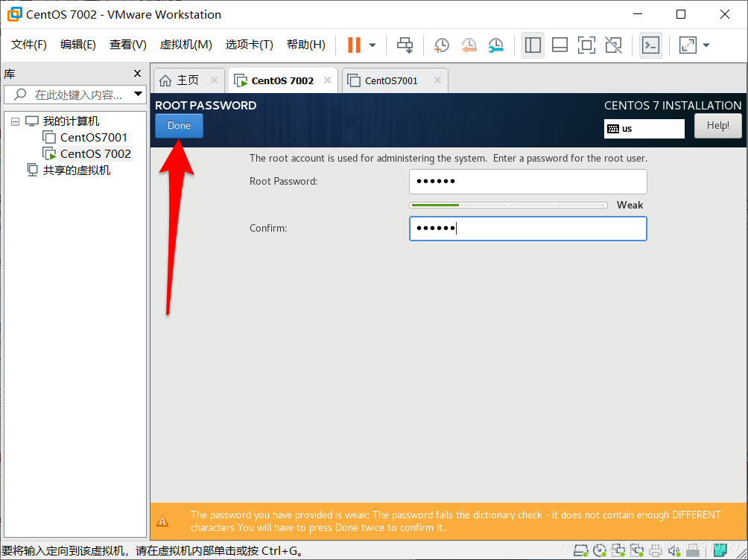Enter full screen mode
The image size is (748, 560).
[x=586, y=45]
